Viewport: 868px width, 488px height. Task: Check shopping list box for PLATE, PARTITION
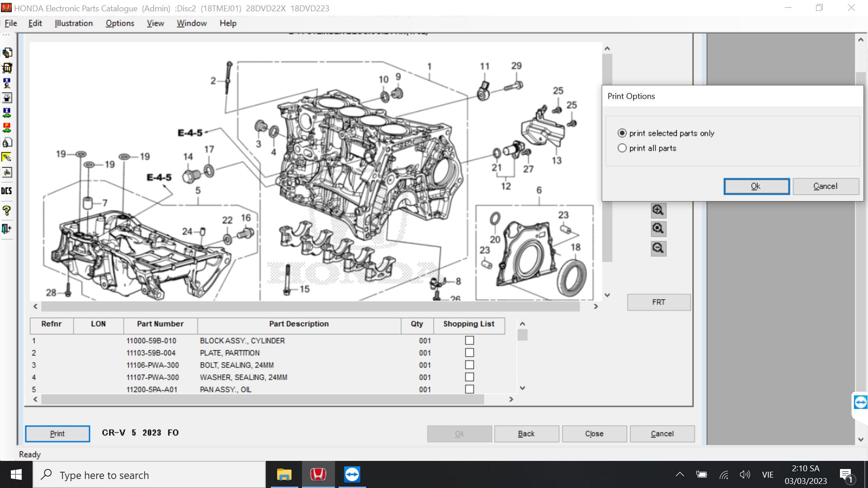pos(469,352)
